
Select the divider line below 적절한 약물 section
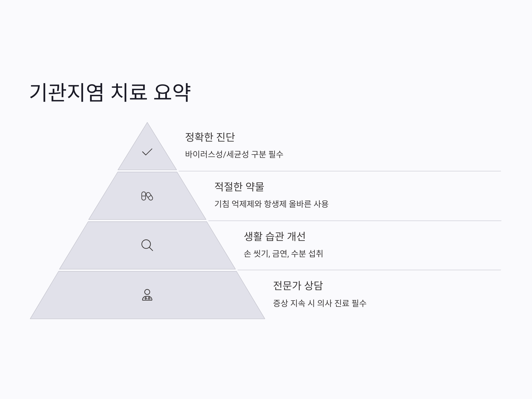click(x=354, y=221)
